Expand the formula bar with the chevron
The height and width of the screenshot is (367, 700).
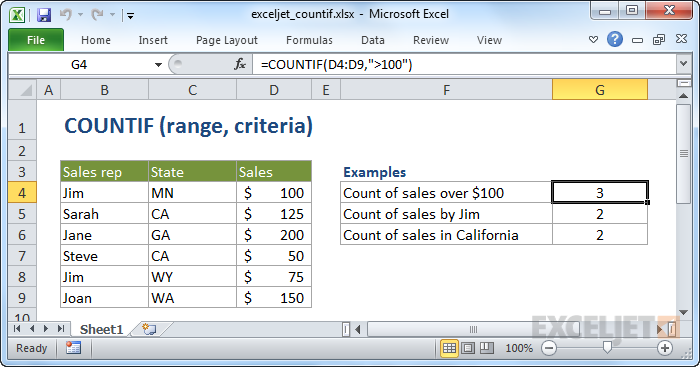pyautogui.click(x=683, y=64)
